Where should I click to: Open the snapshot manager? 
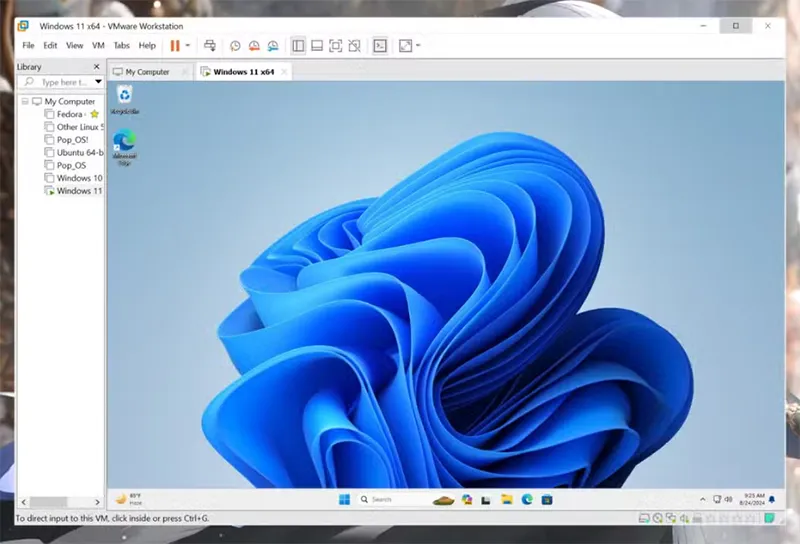coord(273,46)
